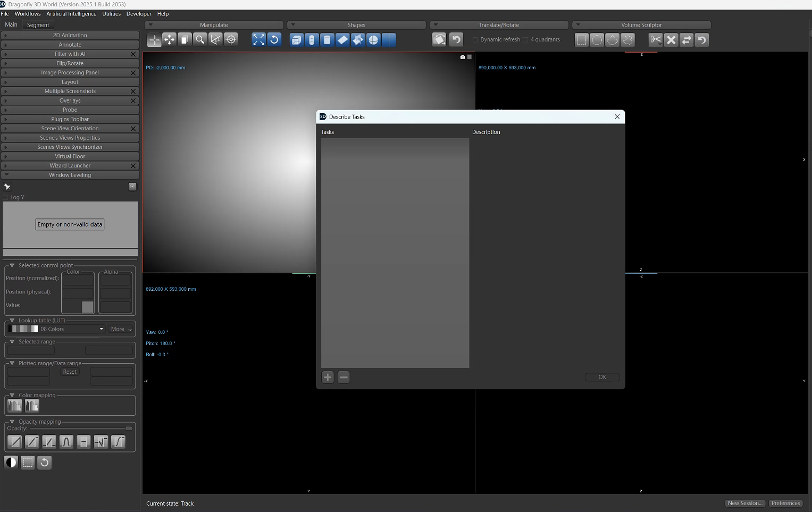The height and width of the screenshot is (512, 812).
Task: Click the half-circle contrast icon at bottom left
Action: [x=11, y=463]
